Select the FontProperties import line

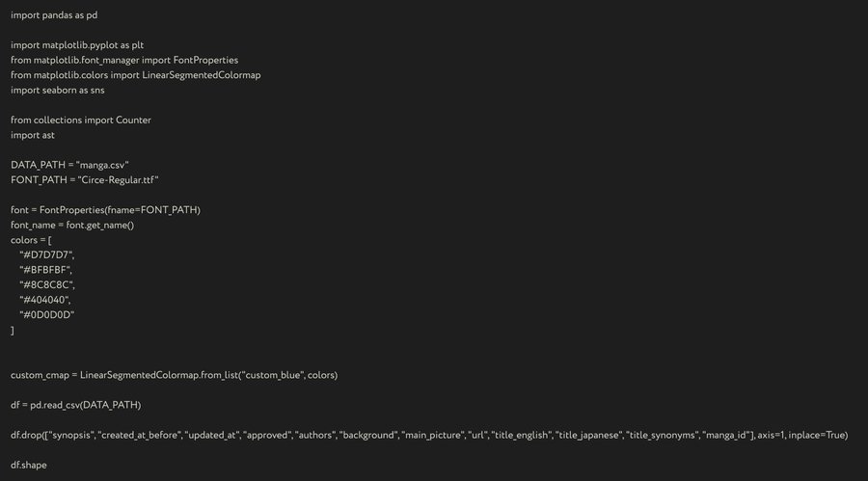pos(124,60)
